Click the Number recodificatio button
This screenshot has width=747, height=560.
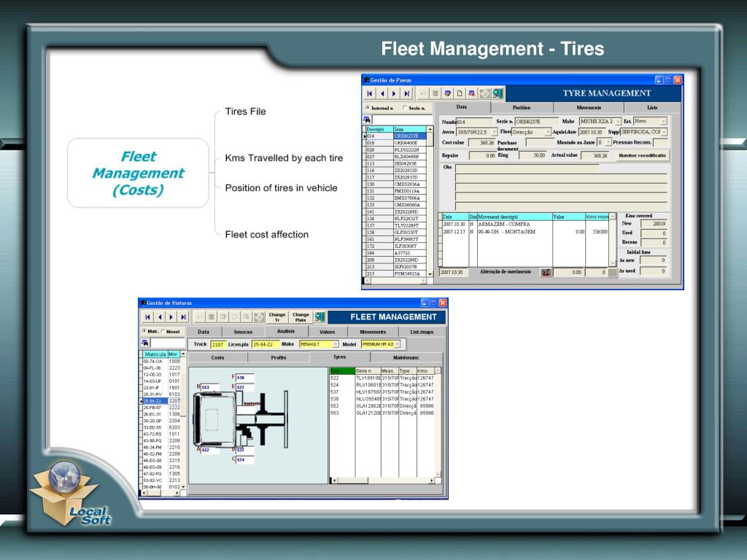tap(642, 155)
